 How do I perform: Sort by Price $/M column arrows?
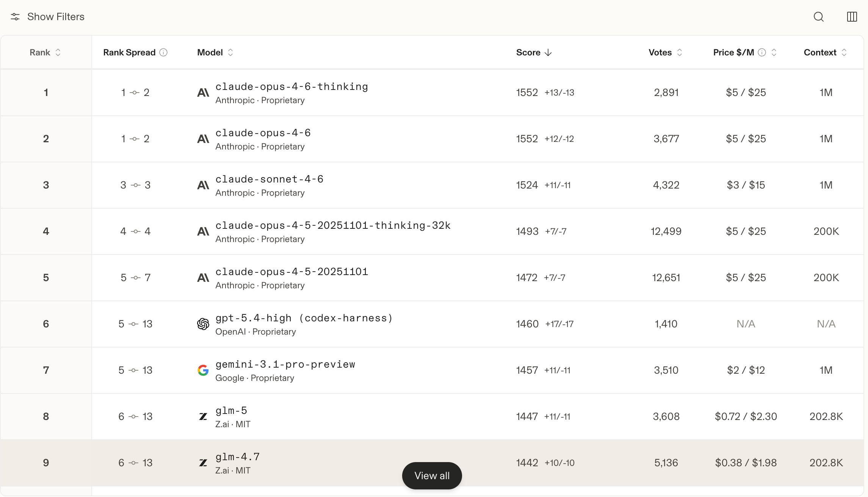coord(774,52)
